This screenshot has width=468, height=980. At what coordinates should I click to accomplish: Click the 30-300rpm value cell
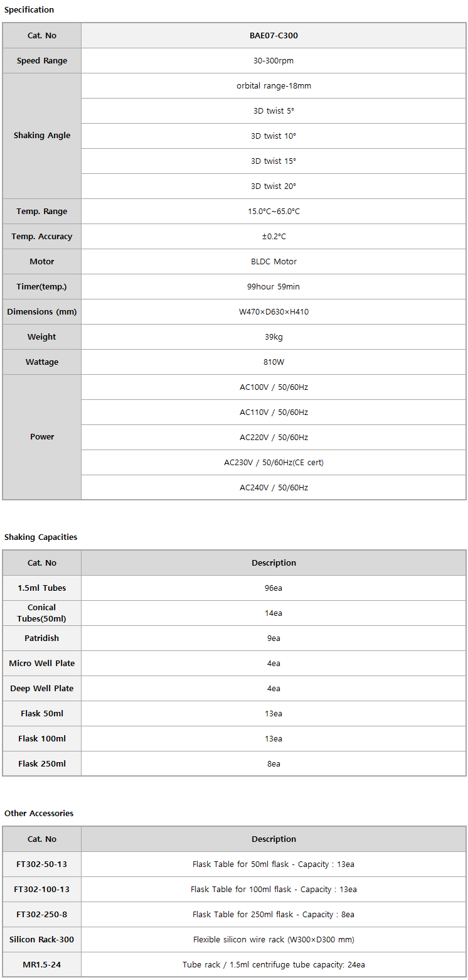point(274,61)
